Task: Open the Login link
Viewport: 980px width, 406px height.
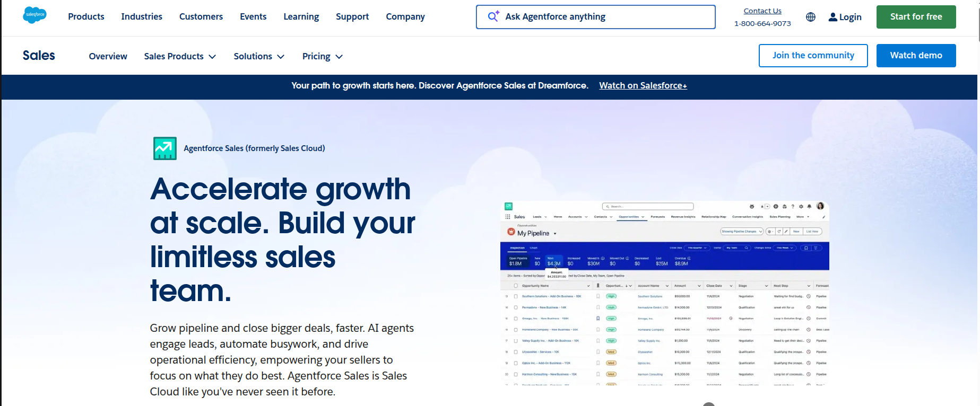Action: (845, 17)
